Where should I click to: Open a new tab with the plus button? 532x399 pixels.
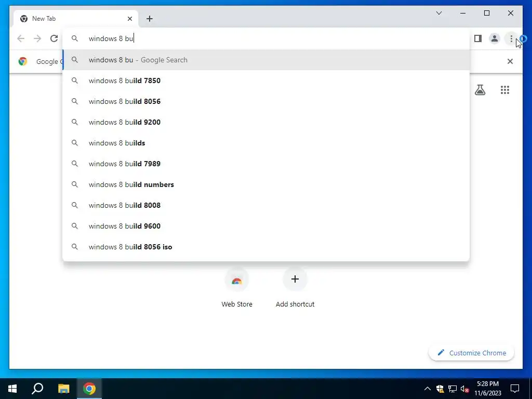[150, 19]
